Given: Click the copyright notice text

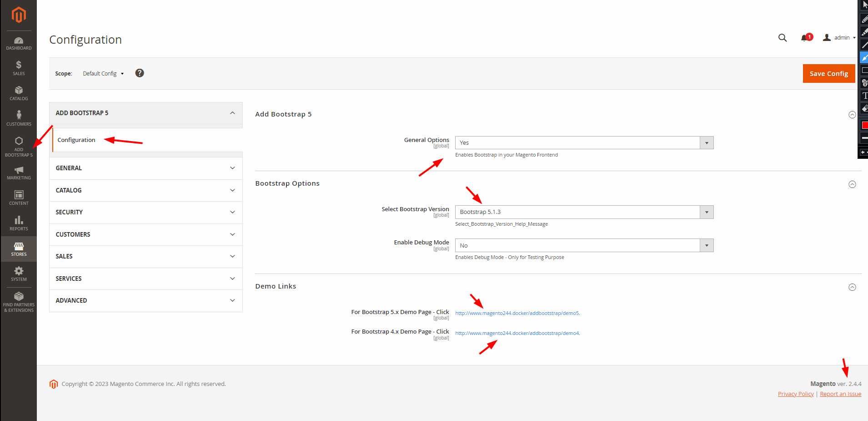Looking at the screenshot, I should 144,384.
